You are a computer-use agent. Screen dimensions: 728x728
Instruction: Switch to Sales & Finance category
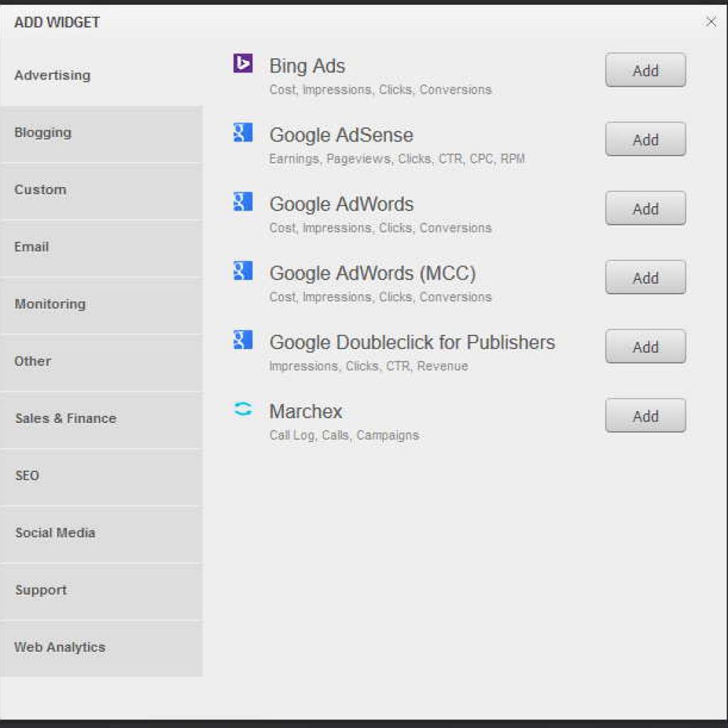(101, 419)
